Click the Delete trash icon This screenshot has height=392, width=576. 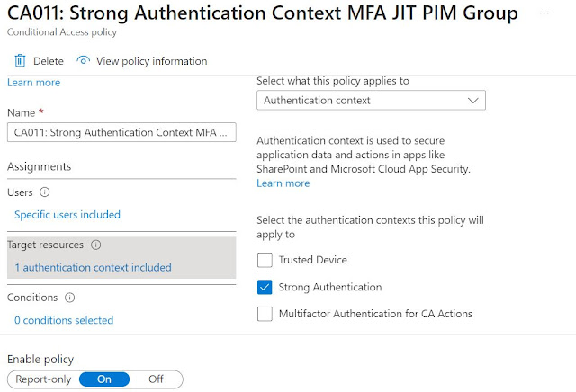pos(20,61)
